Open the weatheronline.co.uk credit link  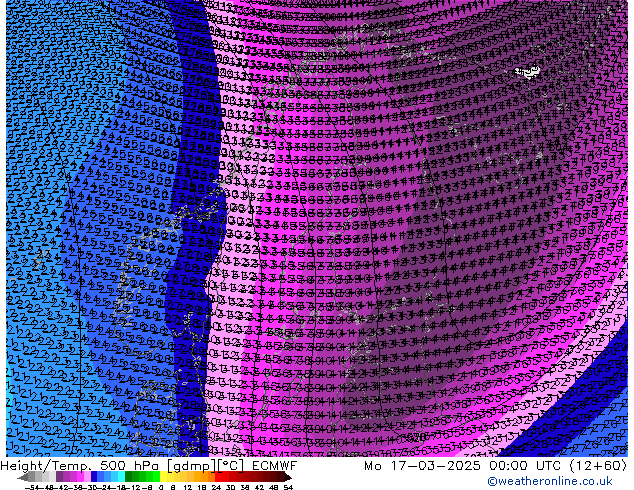[550, 481]
